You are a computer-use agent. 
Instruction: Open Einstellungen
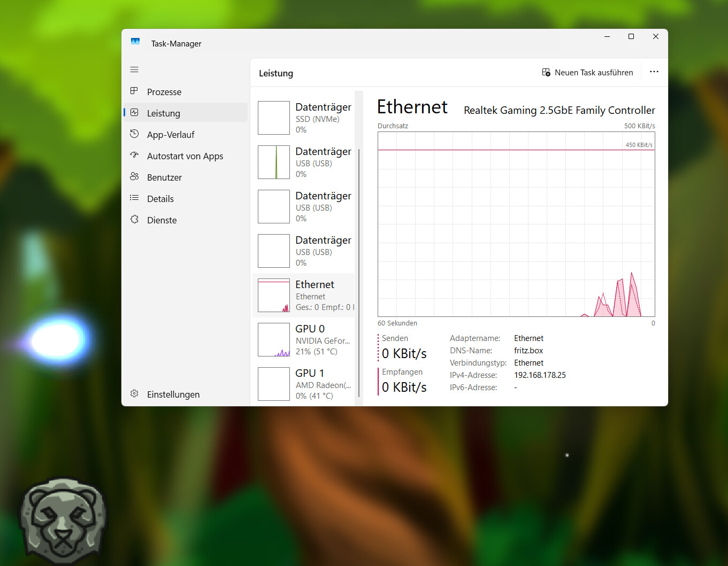click(x=186, y=394)
